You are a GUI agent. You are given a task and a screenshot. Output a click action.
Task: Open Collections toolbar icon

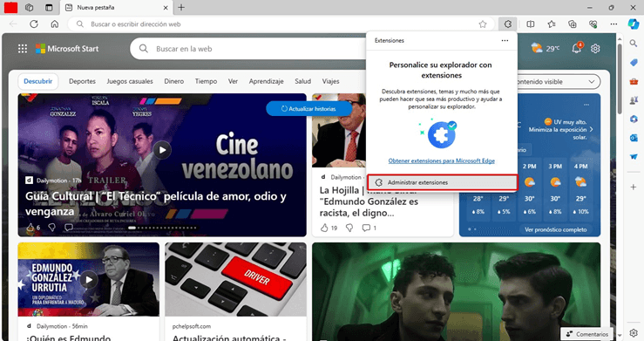[x=573, y=24]
